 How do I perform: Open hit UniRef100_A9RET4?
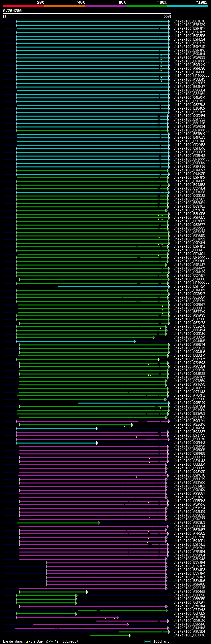(189, 345)
